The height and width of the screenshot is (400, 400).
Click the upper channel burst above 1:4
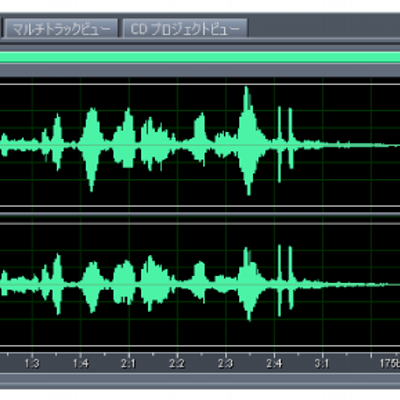pyautogui.click(x=91, y=148)
